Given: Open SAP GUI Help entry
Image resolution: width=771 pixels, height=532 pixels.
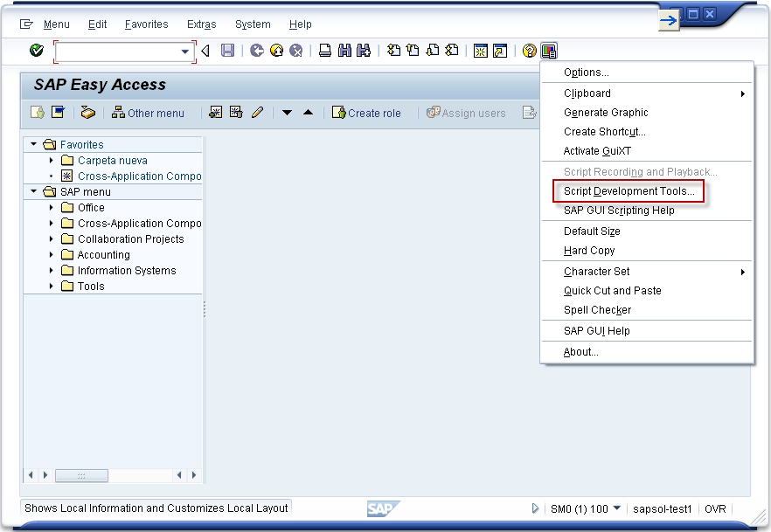Looking at the screenshot, I should (x=647, y=331).
